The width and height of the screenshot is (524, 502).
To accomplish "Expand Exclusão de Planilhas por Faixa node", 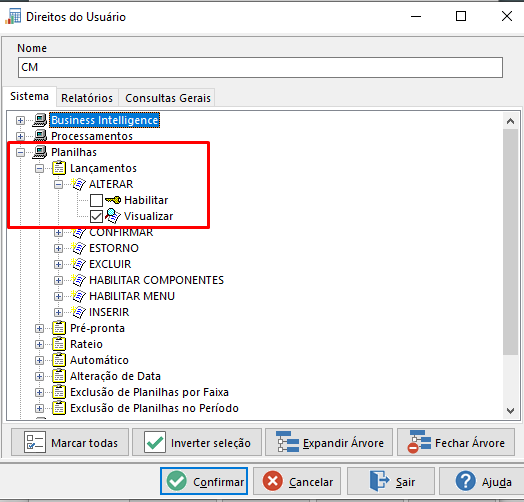I will (39, 393).
